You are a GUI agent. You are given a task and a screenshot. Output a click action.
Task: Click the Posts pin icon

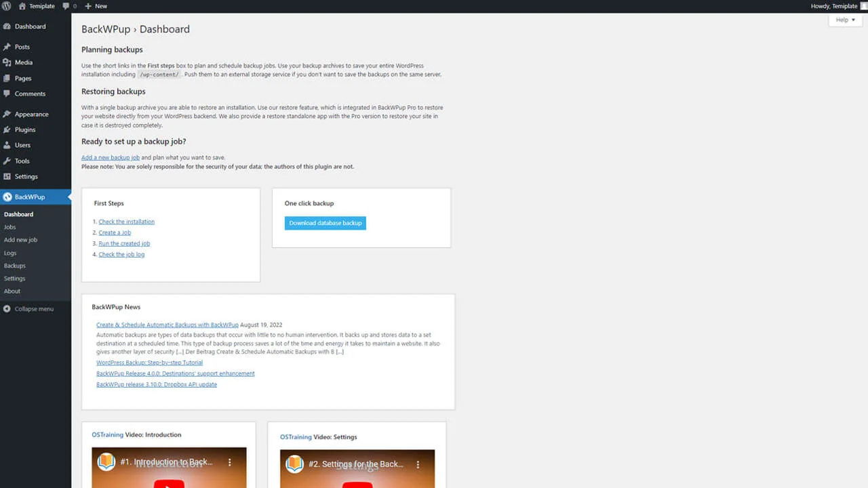7,47
